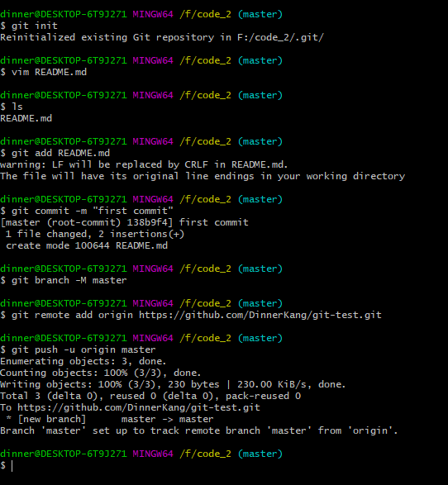The height and width of the screenshot is (485, 448).
Task: Click the 'git push -u origin master' command
Action: 83,349
